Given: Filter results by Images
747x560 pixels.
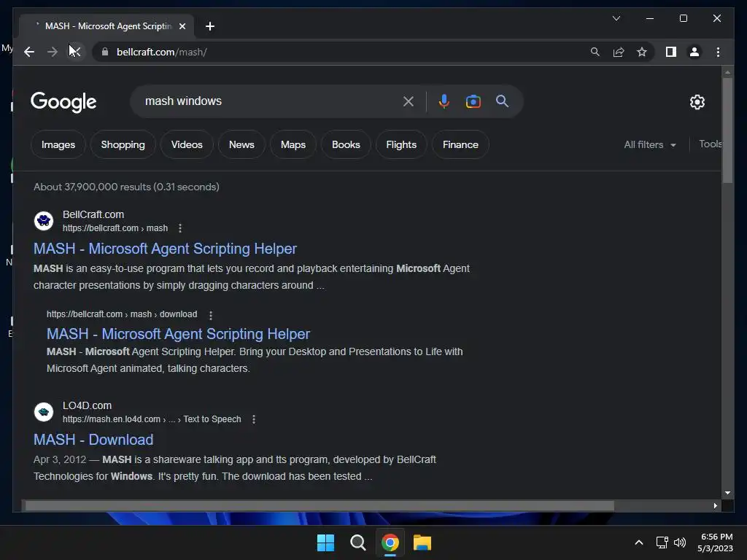Looking at the screenshot, I should coord(58,145).
